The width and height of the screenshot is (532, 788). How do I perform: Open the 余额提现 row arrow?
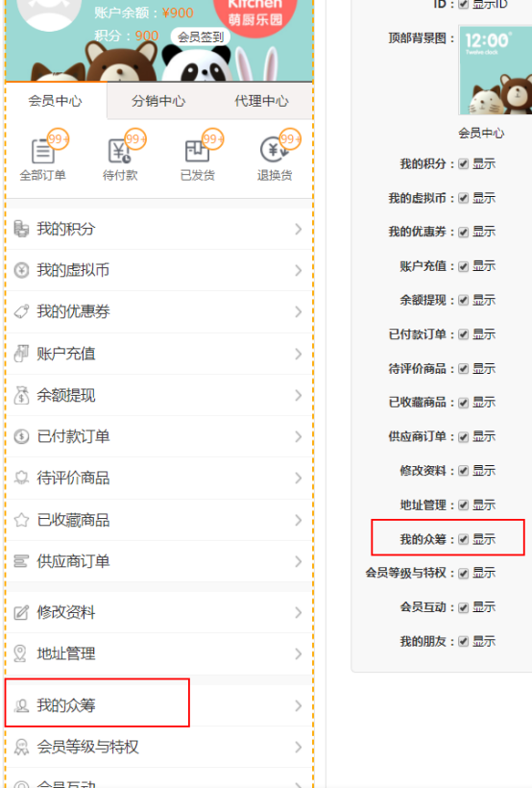pyautogui.click(x=299, y=396)
